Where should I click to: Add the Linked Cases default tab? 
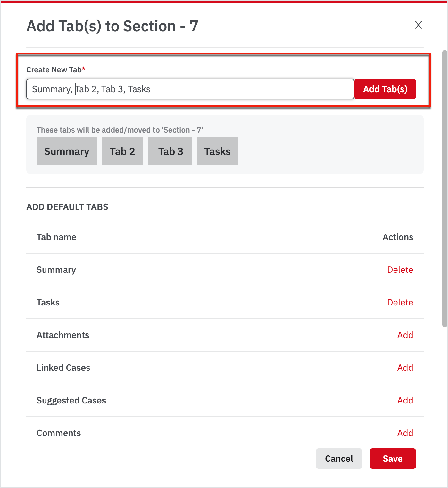pos(405,368)
